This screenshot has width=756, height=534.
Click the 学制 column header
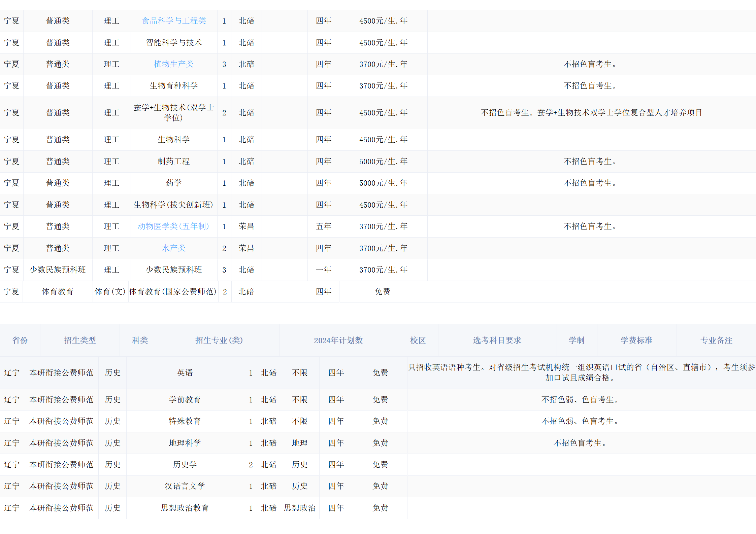pos(577,340)
